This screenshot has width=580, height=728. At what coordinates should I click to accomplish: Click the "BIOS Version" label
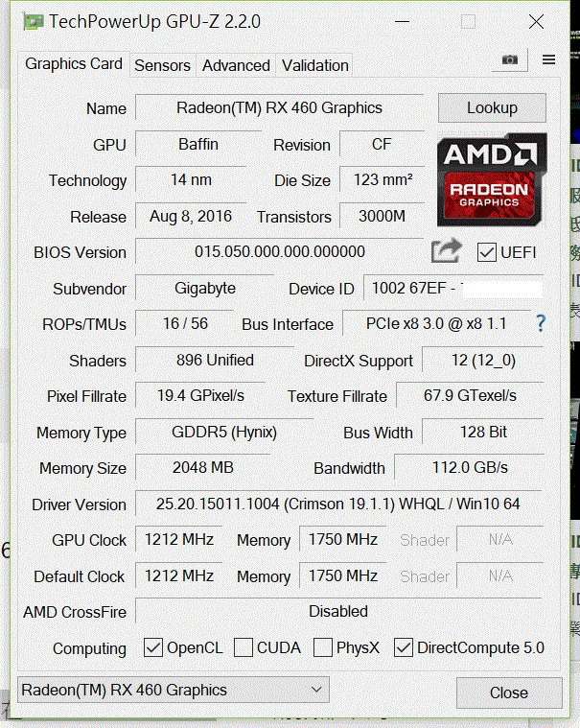point(80,252)
